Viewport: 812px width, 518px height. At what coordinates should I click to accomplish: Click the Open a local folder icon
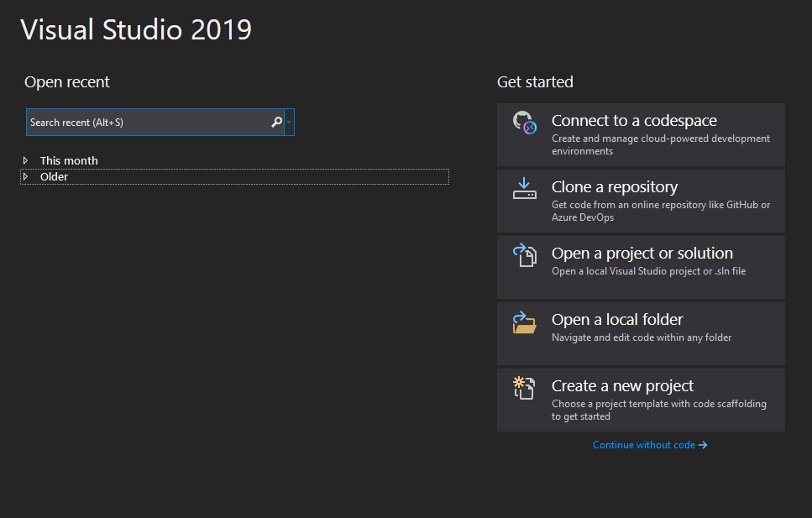tap(524, 322)
